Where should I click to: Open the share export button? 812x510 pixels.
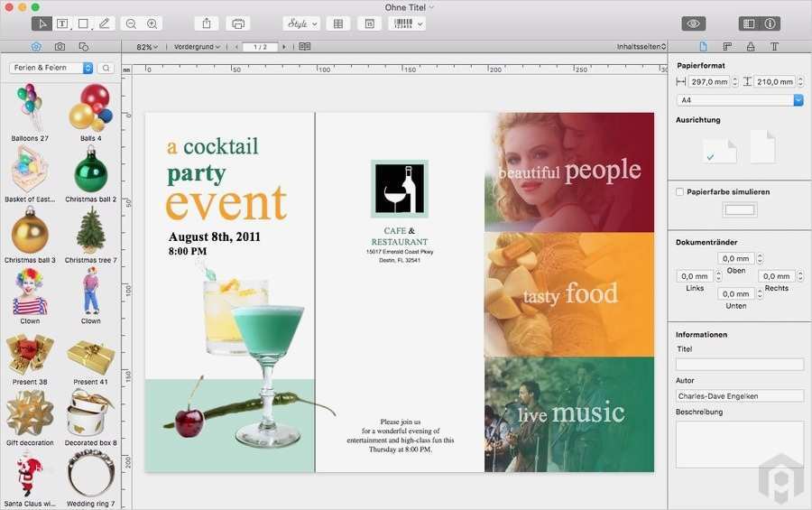pyautogui.click(x=207, y=23)
